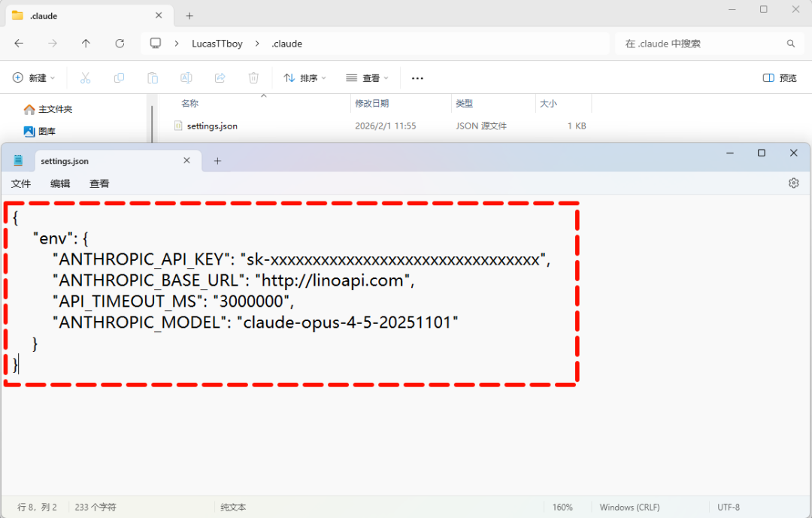Expand the 新建 dropdown menu

(35, 78)
